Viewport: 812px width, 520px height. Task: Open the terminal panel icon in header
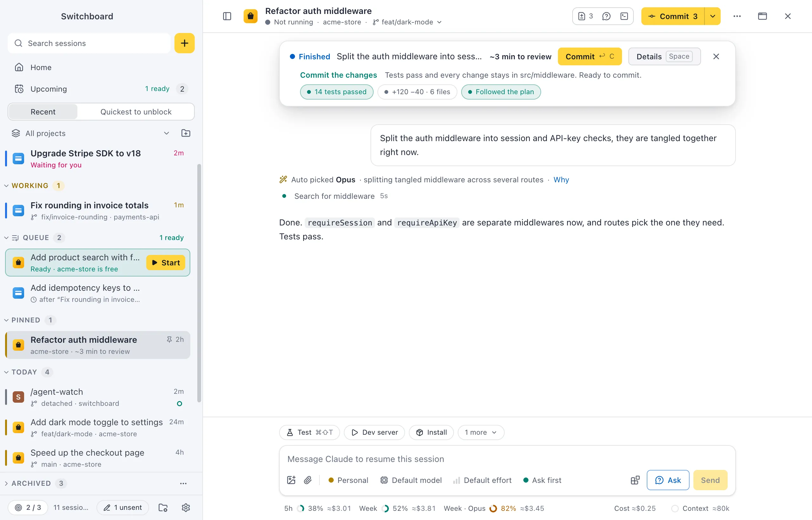pyautogui.click(x=624, y=16)
